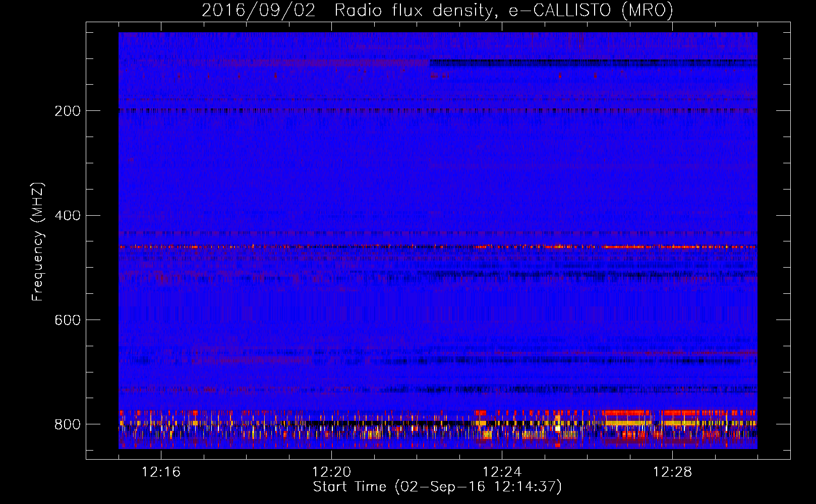Image resolution: width=816 pixels, height=504 pixels.
Task: Click the 12:16 time tick label
Action: pyautogui.click(x=161, y=472)
